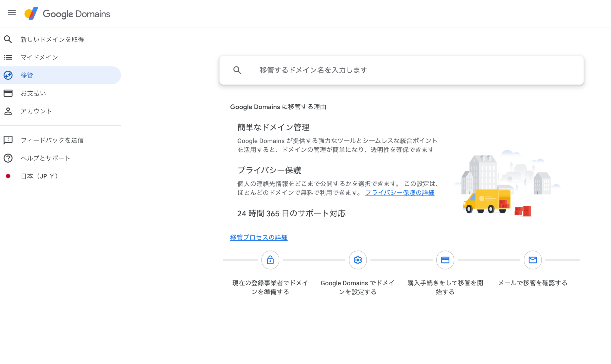The image size is (611, 364).
Task: Select the email icon for transfer confirmation step
Action: click(533, 260)
